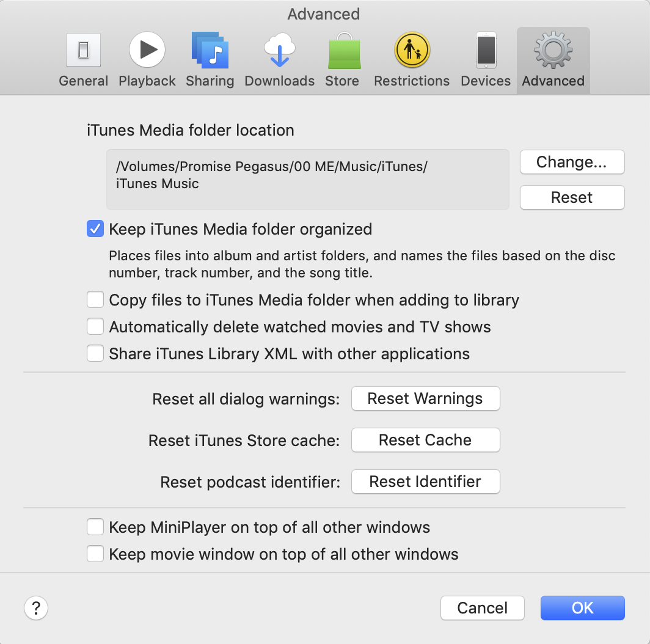
Task: Click the Advanced window title text
Action: (x=324, y=14)
